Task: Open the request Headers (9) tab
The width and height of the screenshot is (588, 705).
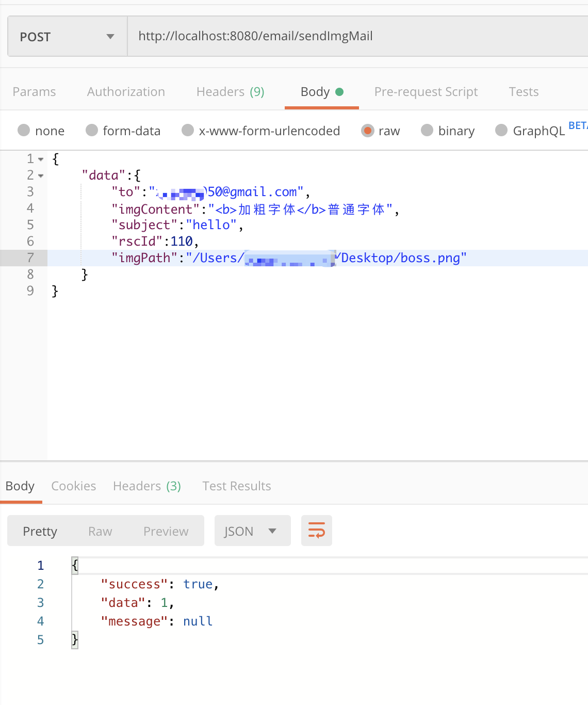Action: (x=231, y=92)
